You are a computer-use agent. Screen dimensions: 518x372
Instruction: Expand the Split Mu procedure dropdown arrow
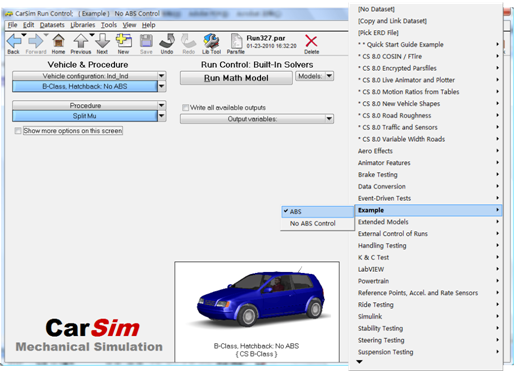tap(162, 116)
